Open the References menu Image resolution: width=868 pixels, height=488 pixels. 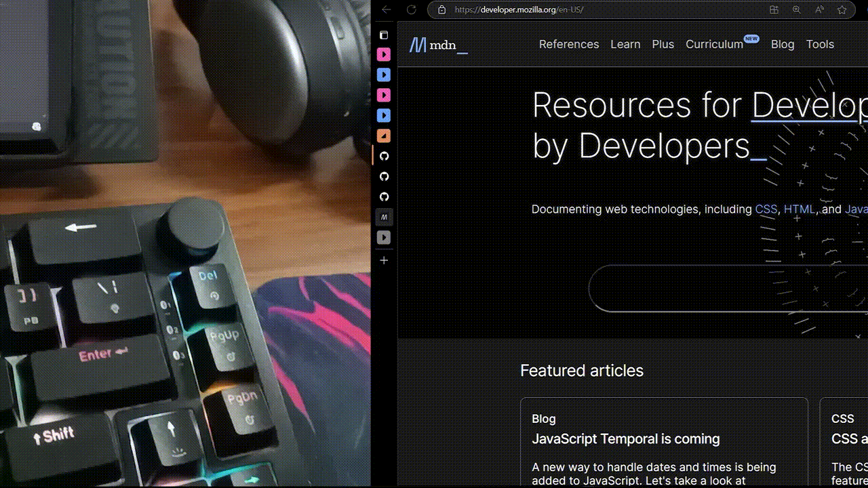click(x=569, y=44)
